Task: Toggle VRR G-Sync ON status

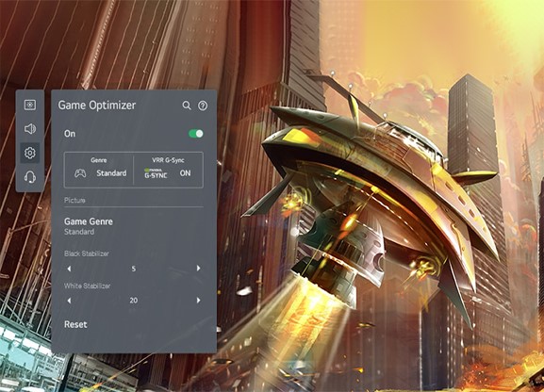Action: (x=186, y=172)
